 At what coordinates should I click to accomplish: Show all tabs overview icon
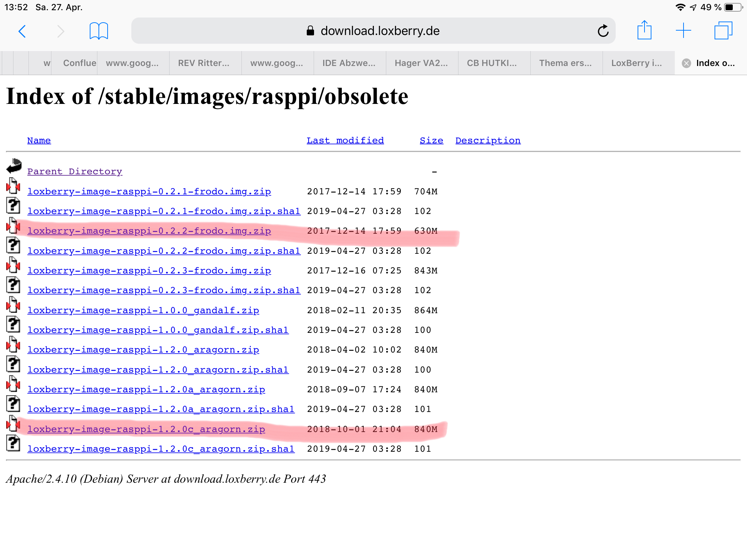coord(723,31)
